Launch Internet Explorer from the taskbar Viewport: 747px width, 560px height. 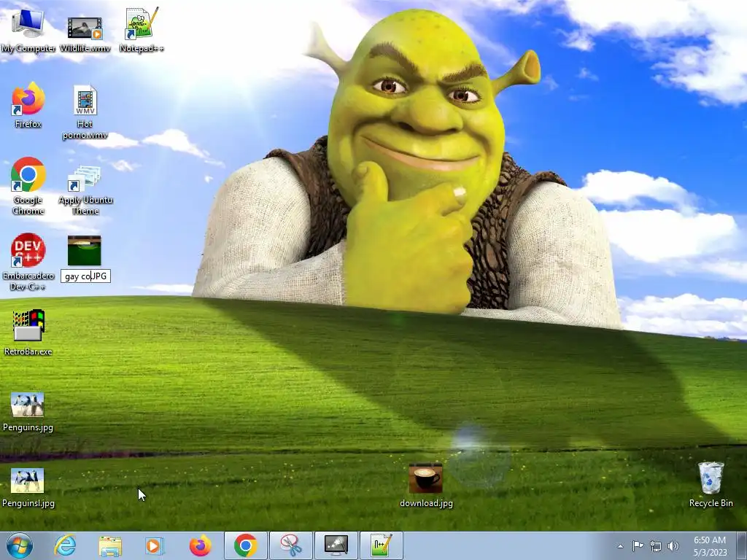pos(65,545)
